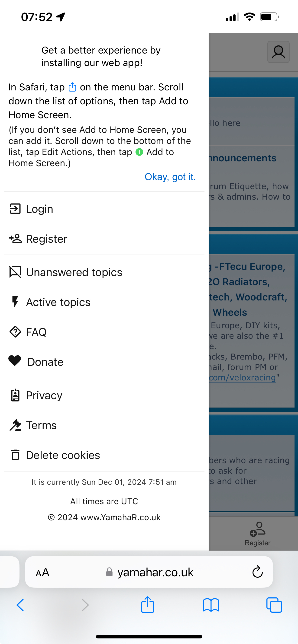Open Safari bookmarks book icon
Image resolution: width=298 pixels, height=644 pixels.
tap(211, 605)
